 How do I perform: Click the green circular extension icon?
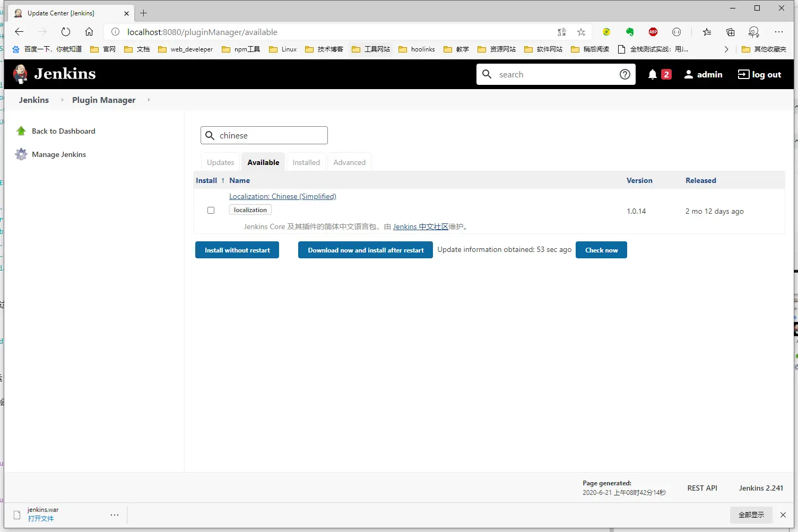coord(606,32)
